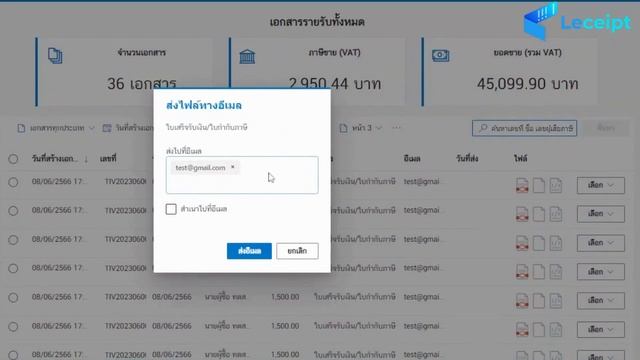Open the เอกสารทุกประเภท document type dropdown
Screen dimensions: 640x360
click(x=56, y=128)
